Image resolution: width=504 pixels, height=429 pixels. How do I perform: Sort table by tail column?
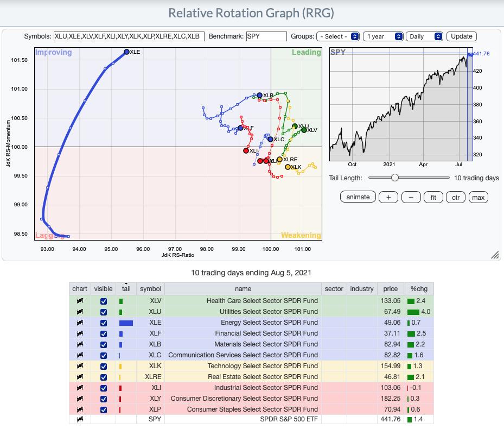point(126,289)
